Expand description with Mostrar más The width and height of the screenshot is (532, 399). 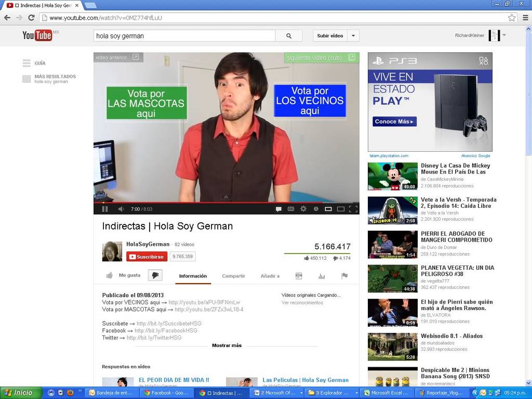[x=227, y=345]
